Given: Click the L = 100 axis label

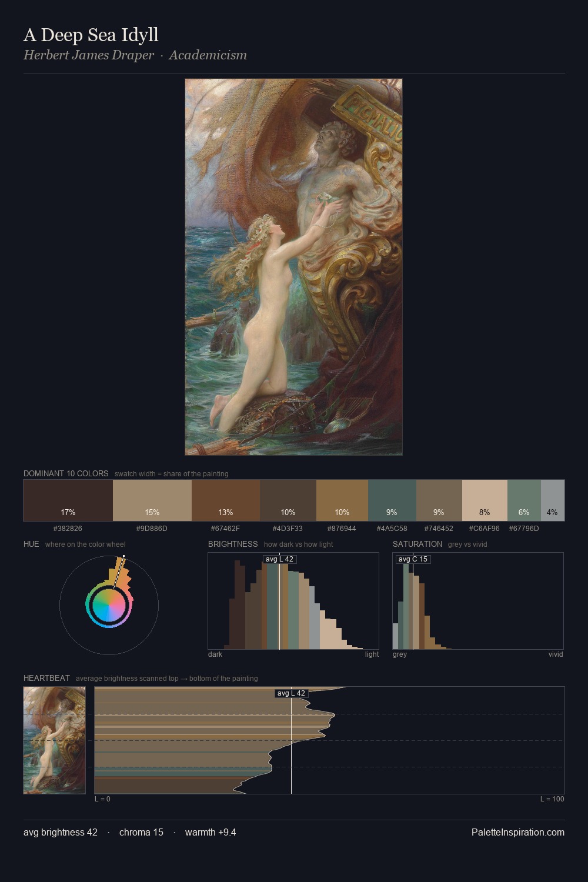Looking at the screenshot, I should 552,799.
